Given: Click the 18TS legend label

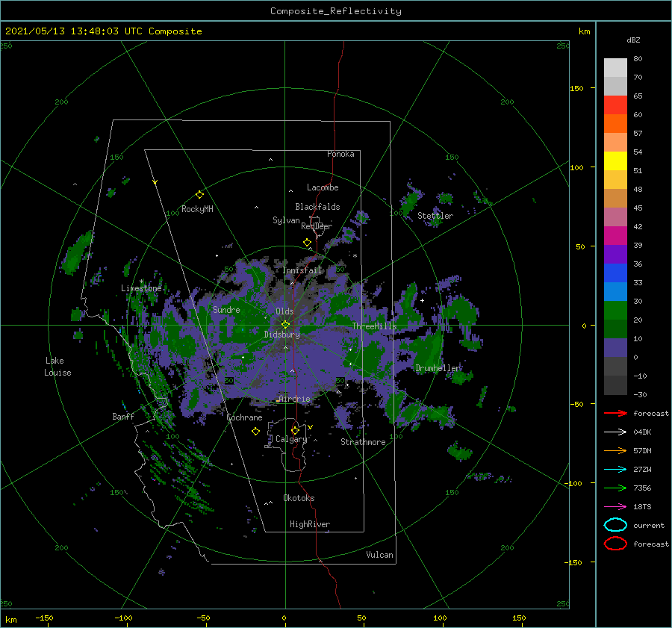Looking at the screenshot, I should (642, 507).
